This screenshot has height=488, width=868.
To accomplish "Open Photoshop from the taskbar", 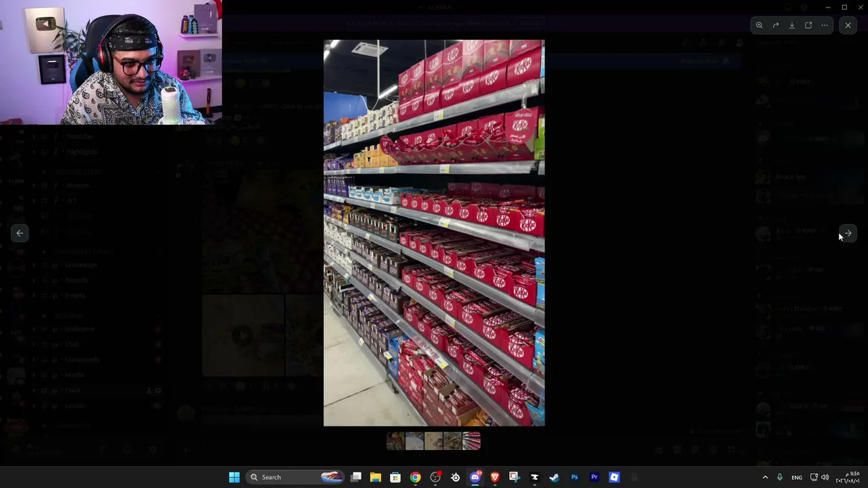I will point(574,477).
